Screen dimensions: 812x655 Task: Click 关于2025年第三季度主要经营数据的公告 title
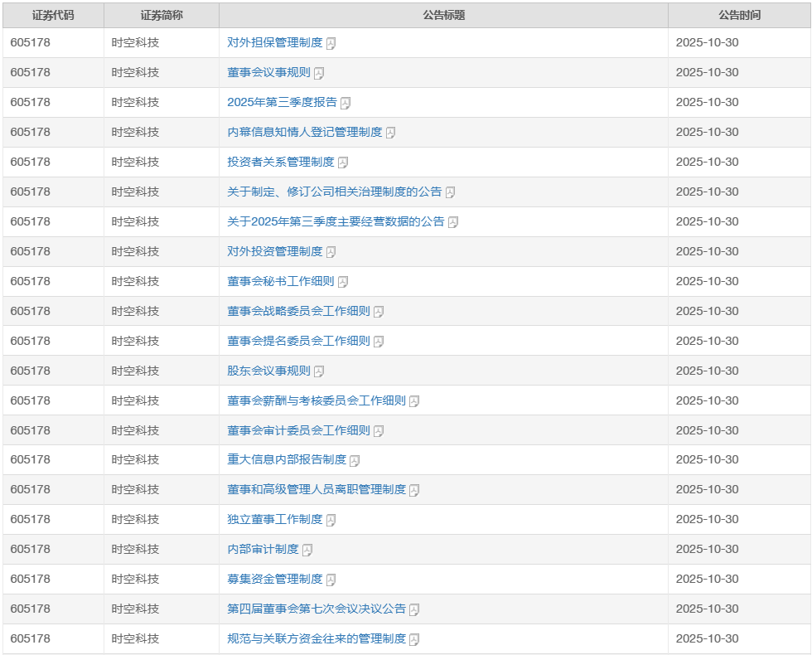point(336,221)
